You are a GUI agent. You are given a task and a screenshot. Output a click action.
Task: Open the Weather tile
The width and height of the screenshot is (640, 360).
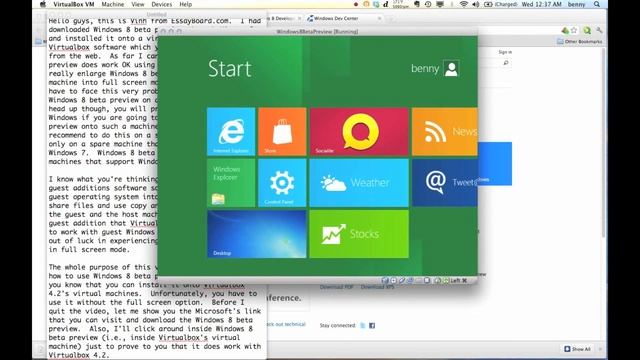coord(359,183)
